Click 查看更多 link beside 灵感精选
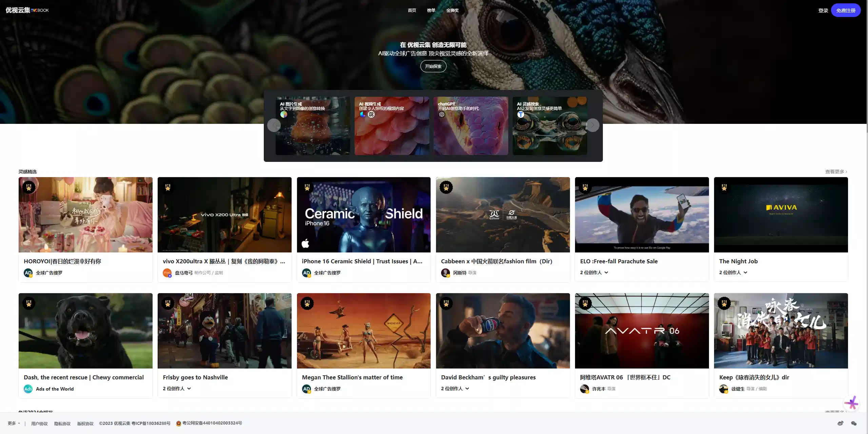The height and width of the screenshot is (434, 868). [836, 172]
